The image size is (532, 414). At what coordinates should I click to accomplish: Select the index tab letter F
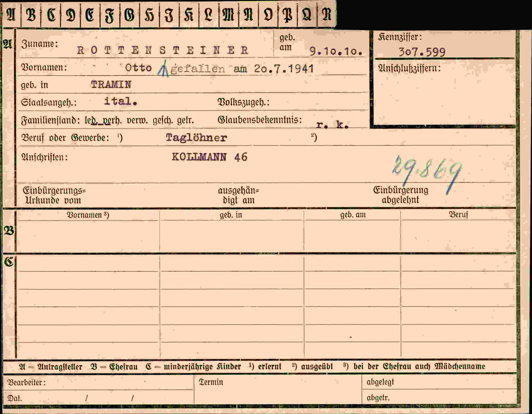110,15
